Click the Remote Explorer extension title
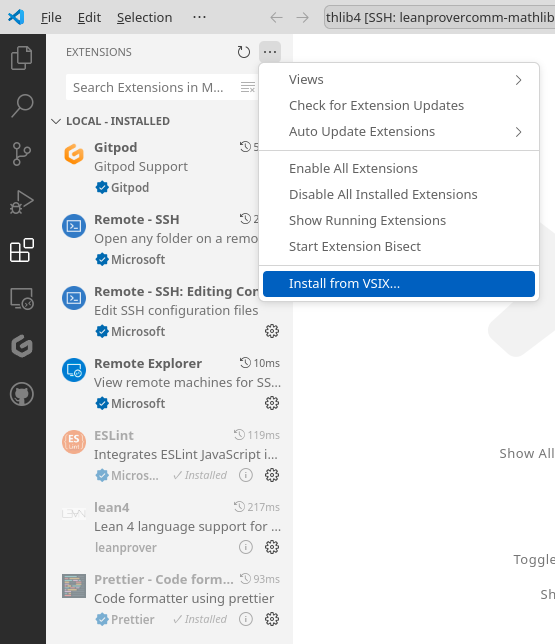This screenshot has width=555, height=644. pyautogui.click(x=148, y=363)
